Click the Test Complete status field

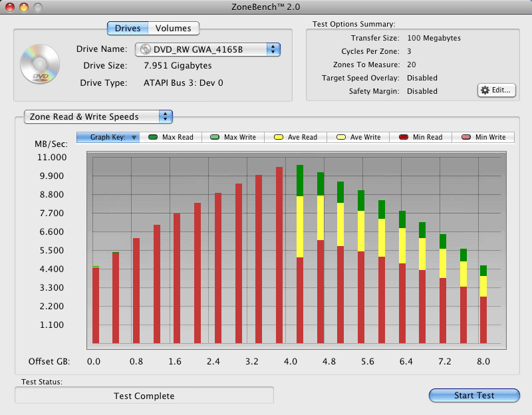click(144, 396)
